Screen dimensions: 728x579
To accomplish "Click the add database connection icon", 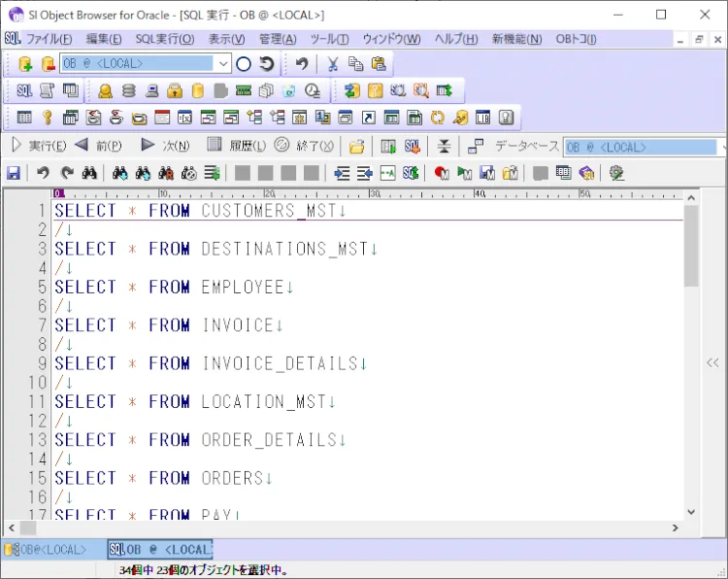I will tap(25, 64).
